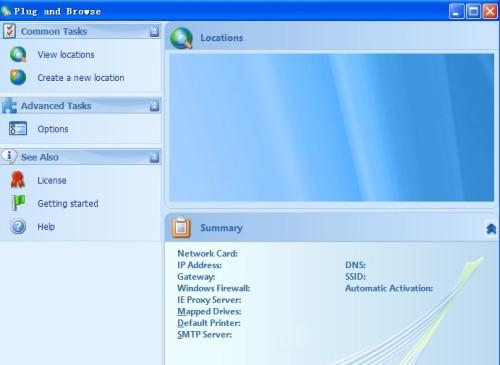Screen dimensions: 500x365
Task: Click the Plug and Browse title bar icon
Action: [x=6, y=11]
